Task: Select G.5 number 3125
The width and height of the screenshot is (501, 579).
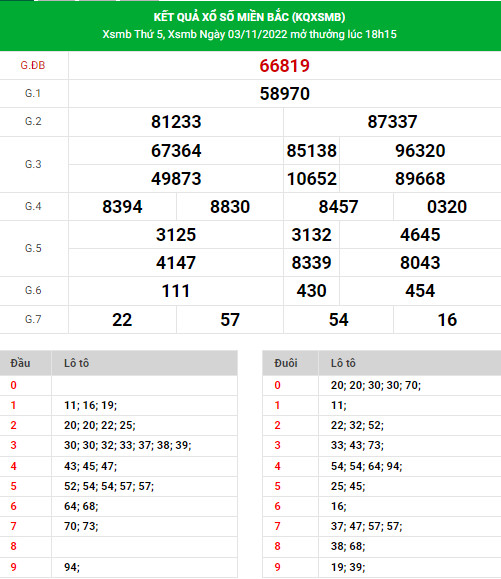Action: coord(176,235)
